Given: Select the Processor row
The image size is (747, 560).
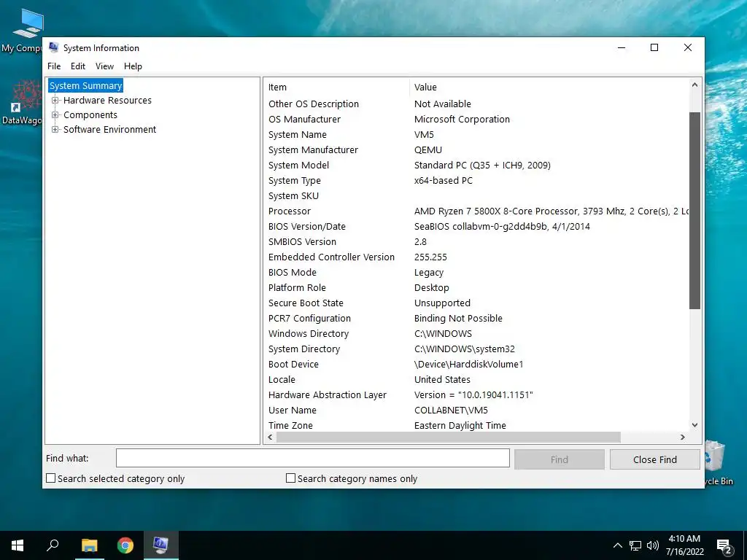Looking at the screenshot, I should (x=476, y=211).
